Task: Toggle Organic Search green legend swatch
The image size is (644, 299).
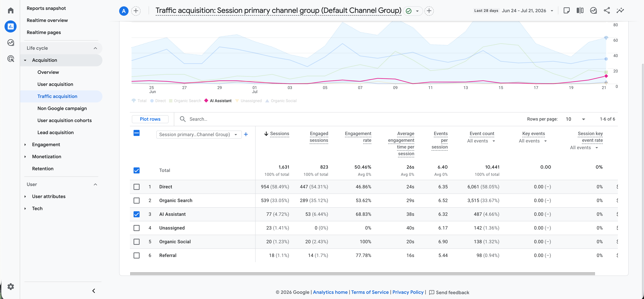Action: [x=171, y=101]
